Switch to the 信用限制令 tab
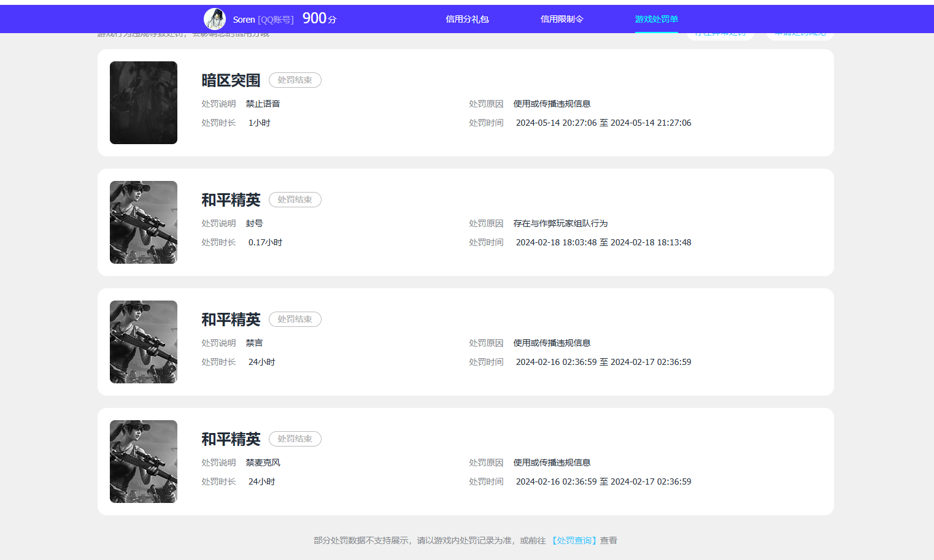Viewport: 934px width, 560px height. [x=562, y=19]
